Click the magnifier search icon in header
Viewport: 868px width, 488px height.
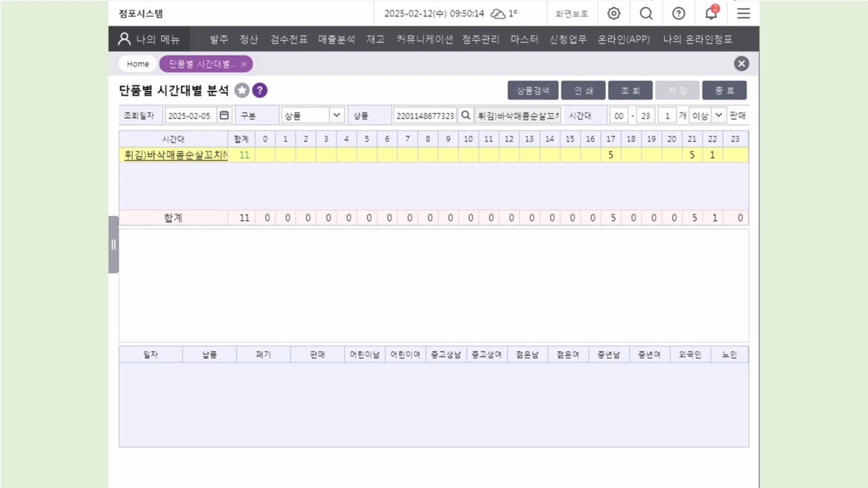(646, 14)
